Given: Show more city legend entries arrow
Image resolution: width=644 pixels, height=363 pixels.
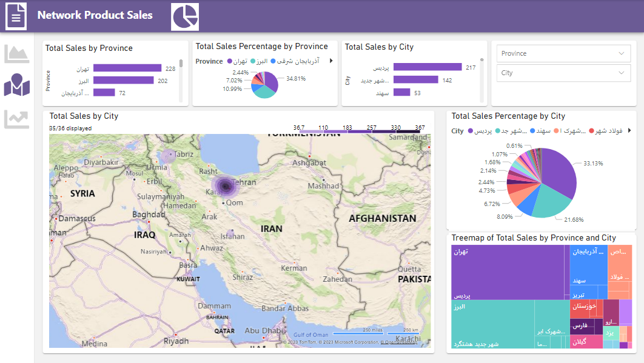Looking at the screenshot, I should pos(629,130).
